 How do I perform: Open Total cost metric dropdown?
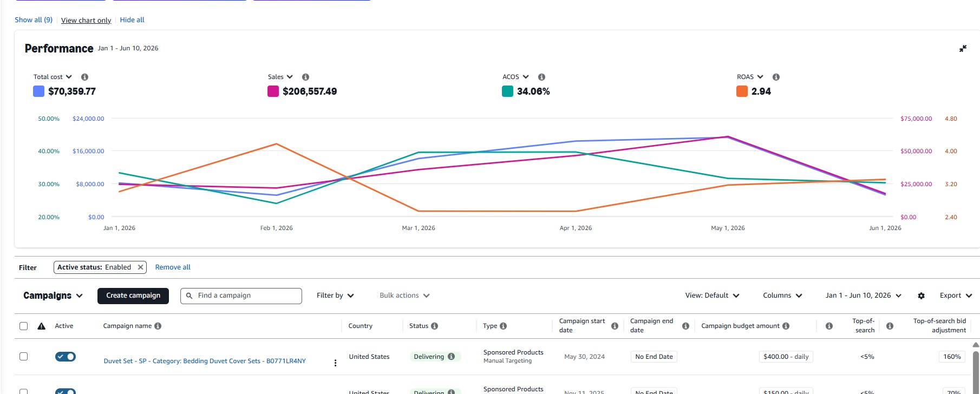pos(53,77)
